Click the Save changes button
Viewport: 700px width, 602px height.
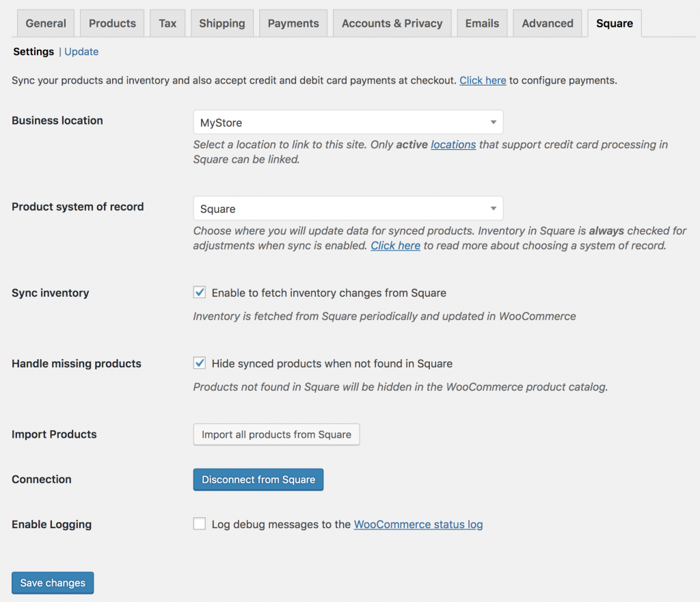[53, 583]
